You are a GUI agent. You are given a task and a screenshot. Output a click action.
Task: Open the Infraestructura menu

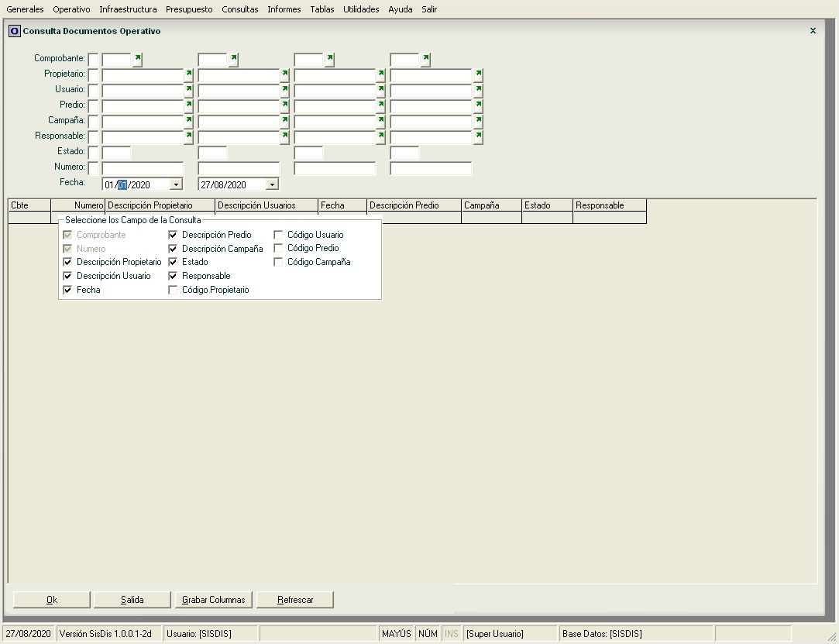[128, 9]
